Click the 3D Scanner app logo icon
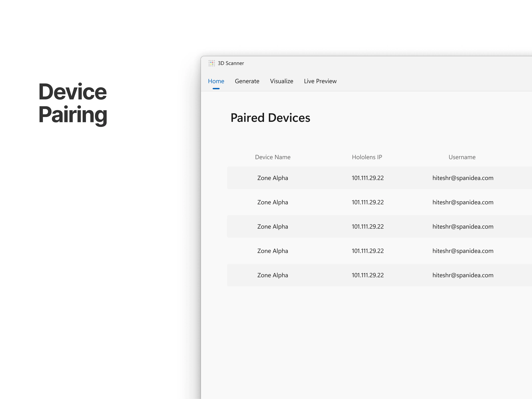 [212, 63]
